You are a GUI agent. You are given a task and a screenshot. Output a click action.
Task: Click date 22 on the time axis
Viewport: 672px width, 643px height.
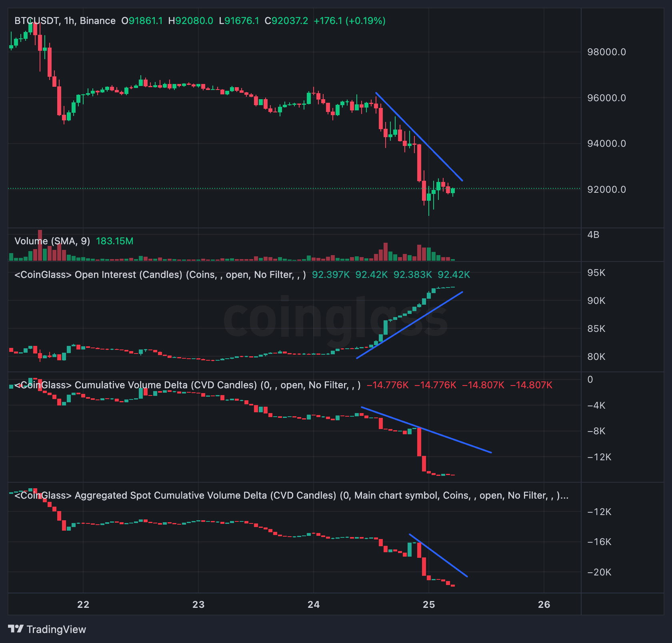[83, 604]
